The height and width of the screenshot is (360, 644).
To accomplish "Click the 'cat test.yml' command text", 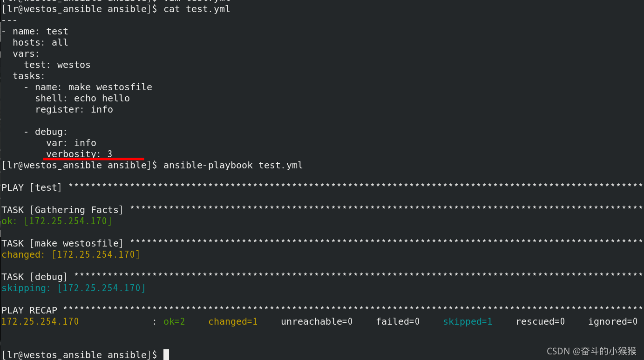I will (x=197, y=9).
